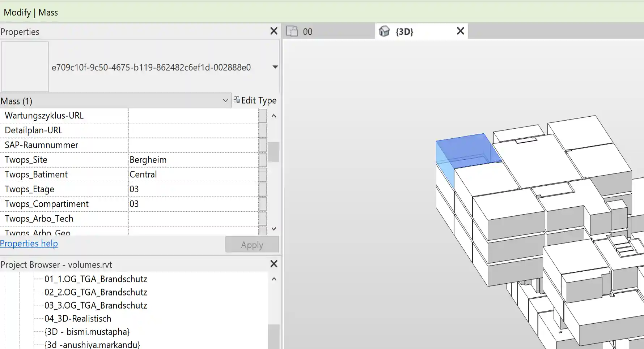Click the 3D house icon on {3D} tab
Image resolution: width=644 pixels, height=349 pixels.
tap(385, 31)
